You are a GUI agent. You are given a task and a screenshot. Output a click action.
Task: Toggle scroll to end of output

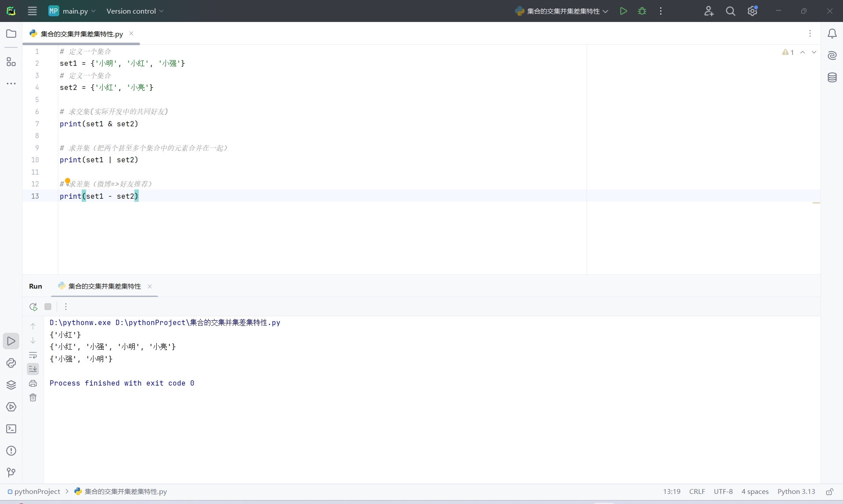[x=33, y=369]
